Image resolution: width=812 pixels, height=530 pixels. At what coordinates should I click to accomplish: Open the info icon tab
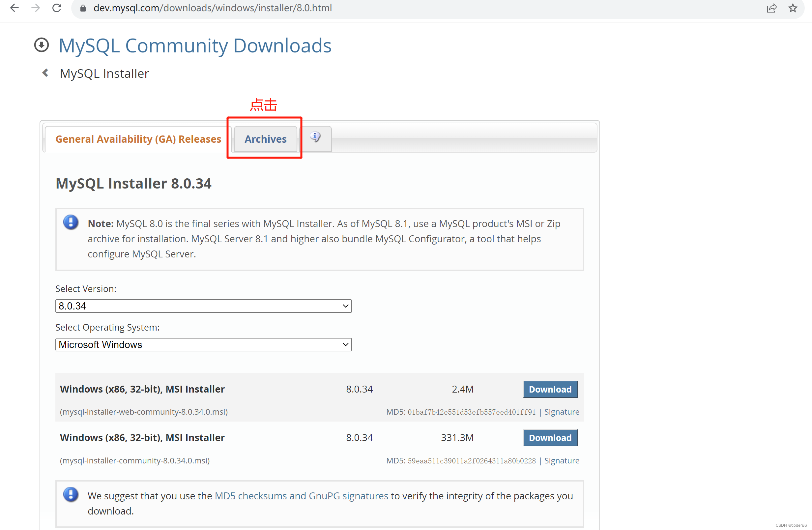tap(315, 137)
